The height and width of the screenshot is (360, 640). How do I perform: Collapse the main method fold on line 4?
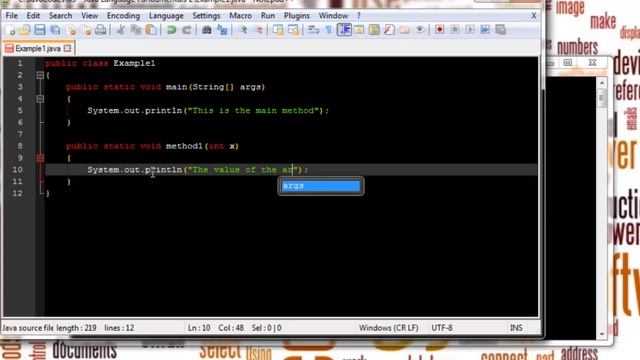point(40,99)
